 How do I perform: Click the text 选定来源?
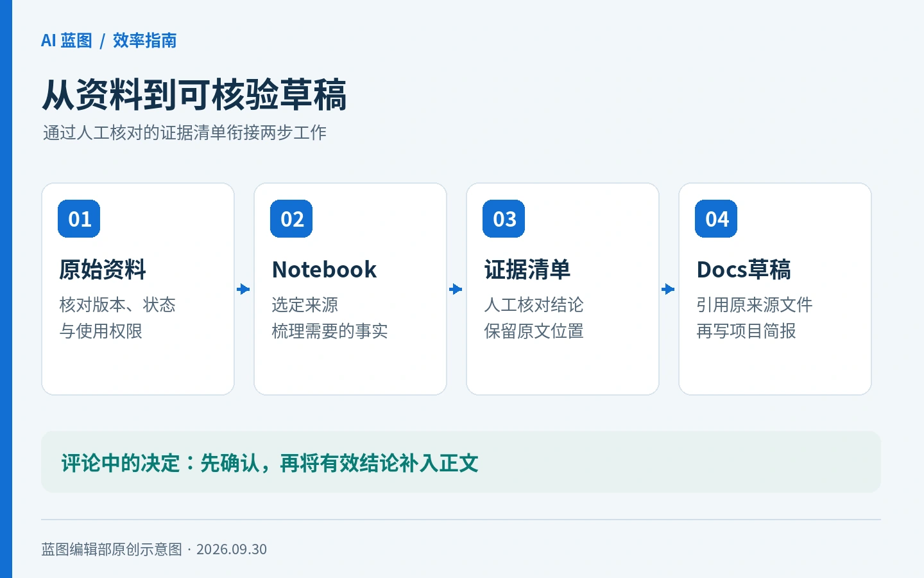coord(305,304)
